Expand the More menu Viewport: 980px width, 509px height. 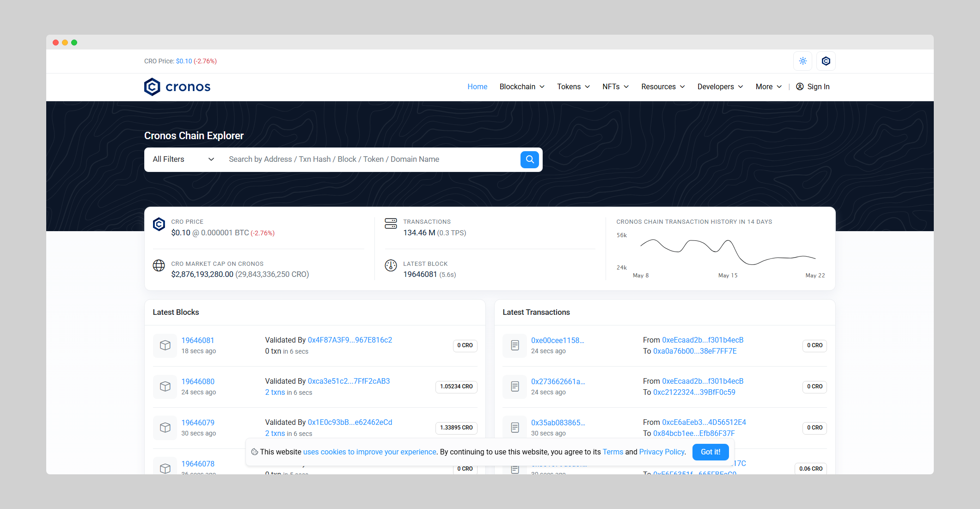pyautogui.click(x=768, y=87)
